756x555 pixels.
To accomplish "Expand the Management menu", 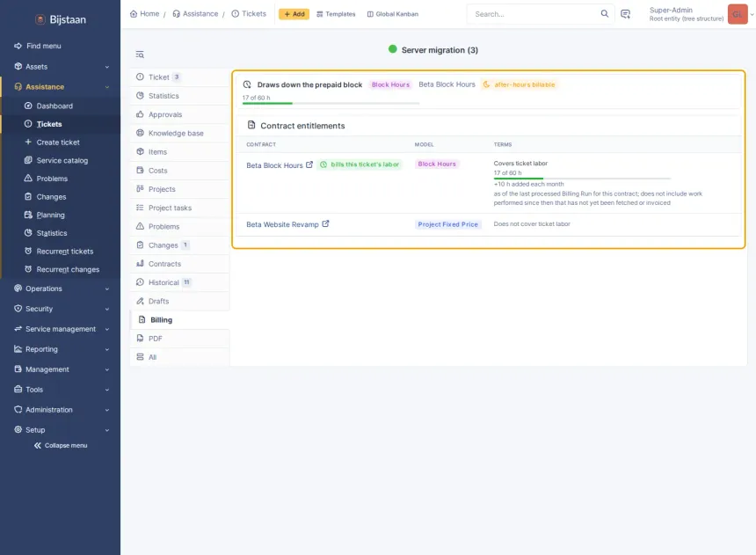I will coord(61,369).
